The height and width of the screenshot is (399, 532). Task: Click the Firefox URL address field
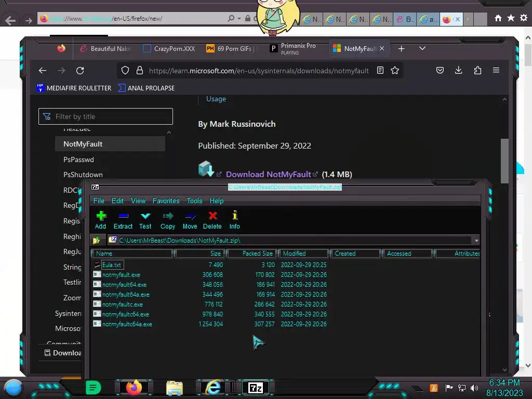[259, 71]
